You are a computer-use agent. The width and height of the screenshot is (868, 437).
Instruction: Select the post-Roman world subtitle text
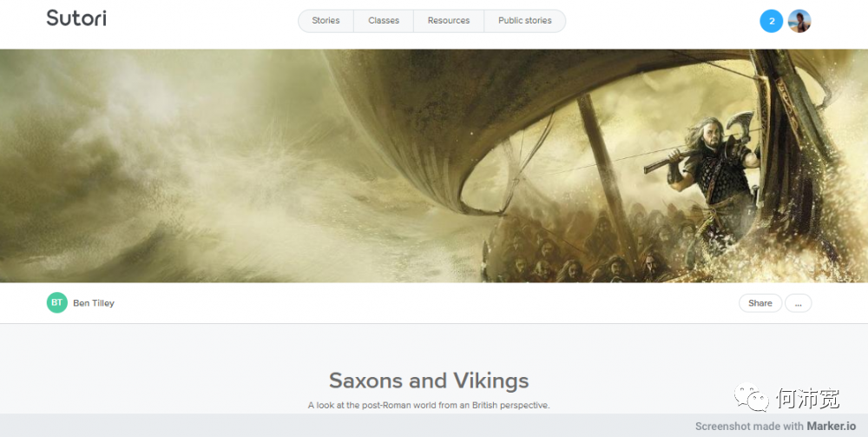tap(429, 405)
